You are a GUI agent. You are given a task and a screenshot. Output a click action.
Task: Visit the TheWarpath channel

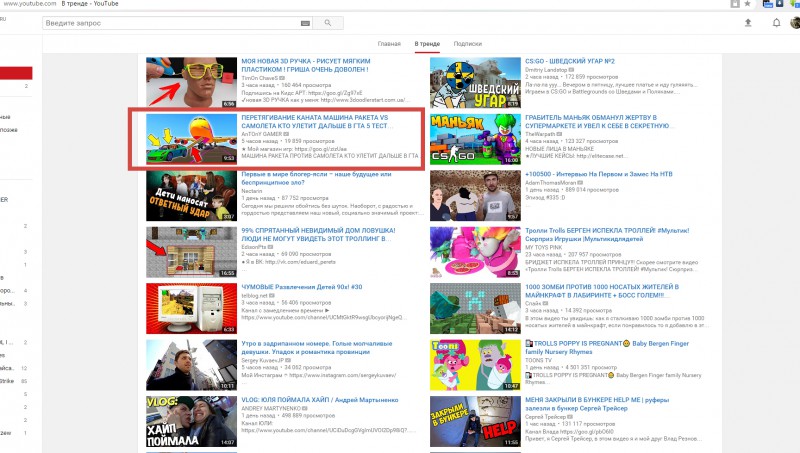click(541, 134)
